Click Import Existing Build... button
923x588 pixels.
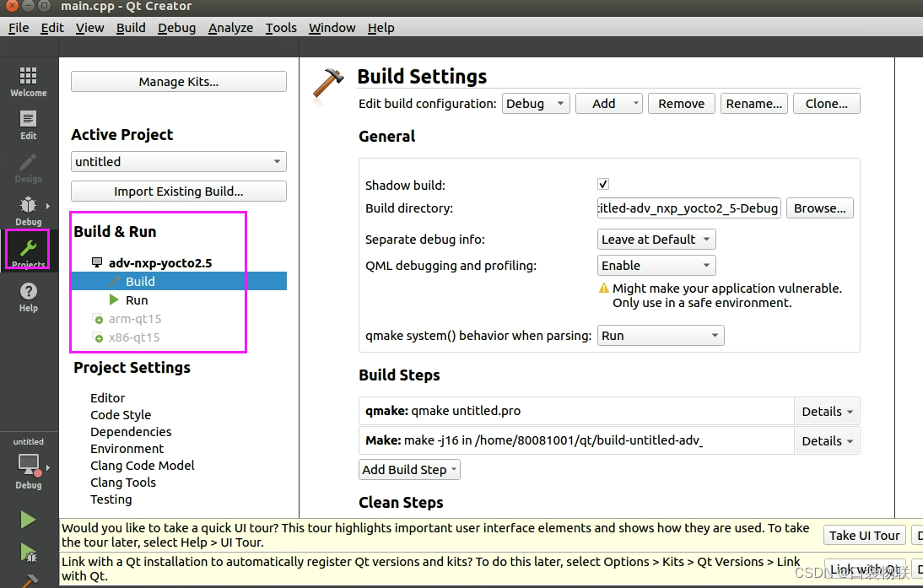179,192
